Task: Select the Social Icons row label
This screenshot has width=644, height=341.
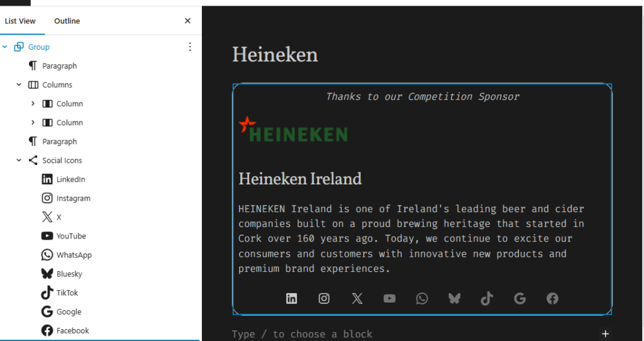Action: [x=62, y=160]
